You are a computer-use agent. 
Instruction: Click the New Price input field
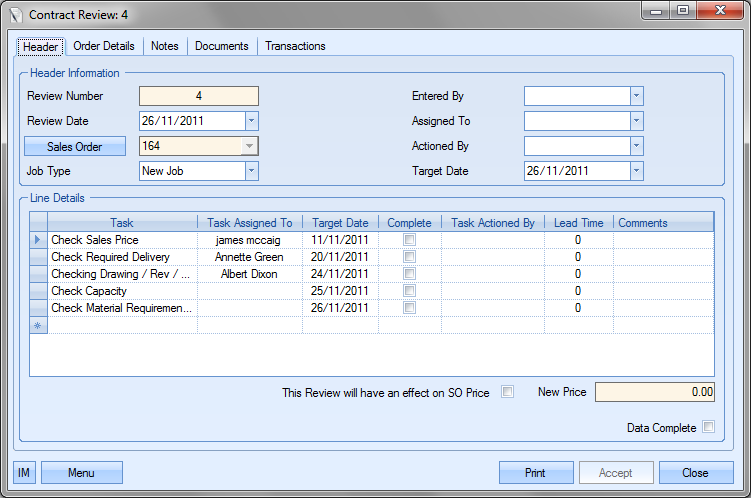655,392
